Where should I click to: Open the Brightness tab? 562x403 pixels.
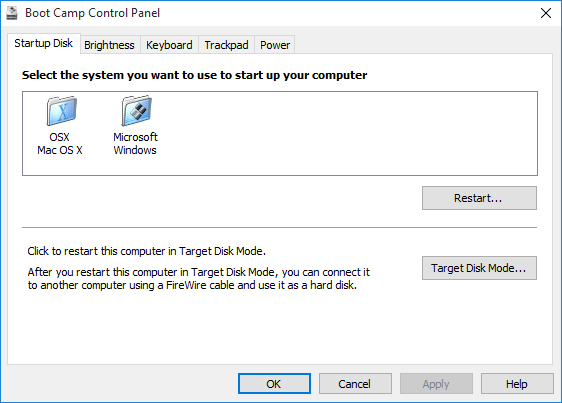pos(109,45)
